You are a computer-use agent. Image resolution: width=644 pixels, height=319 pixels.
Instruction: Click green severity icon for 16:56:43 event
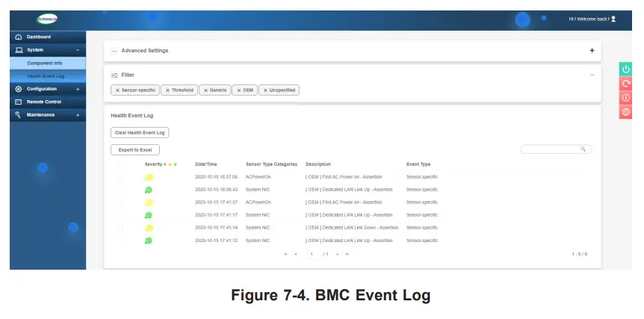[x=149, y=190]
